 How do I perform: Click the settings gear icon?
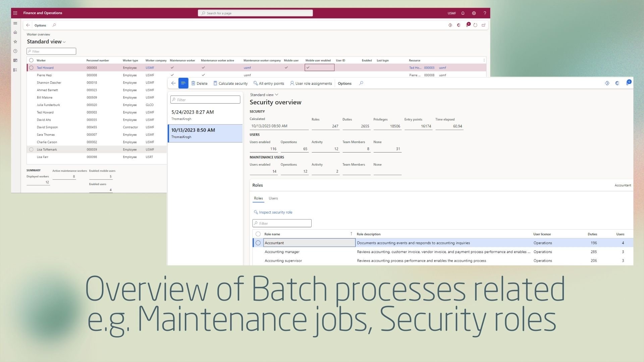click(474, 13)
